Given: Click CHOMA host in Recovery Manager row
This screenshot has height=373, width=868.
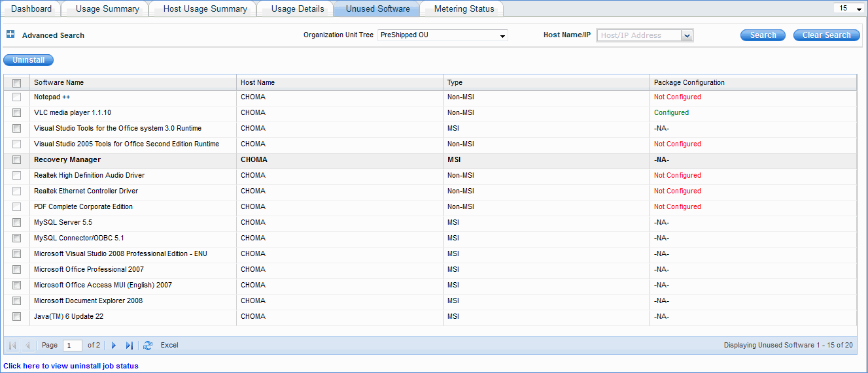Looking at the screenshot, I should click(254, 159).
